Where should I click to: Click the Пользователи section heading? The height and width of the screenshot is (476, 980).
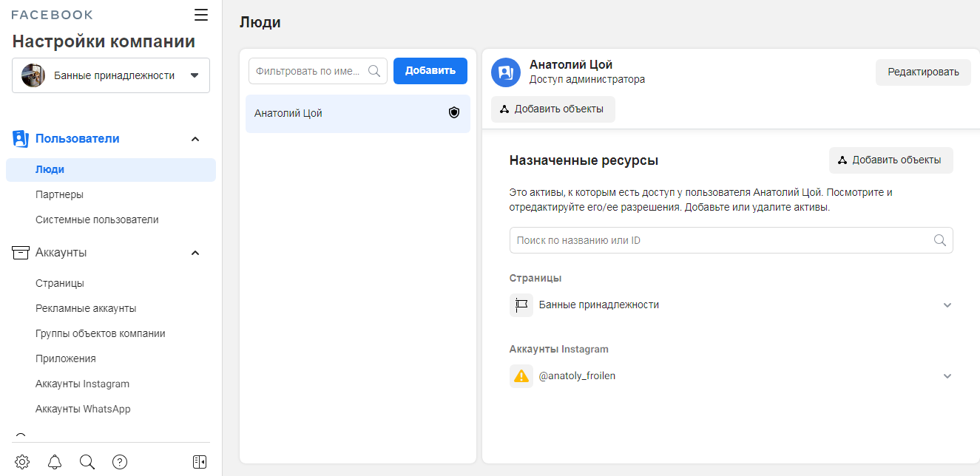coord(78,139)
